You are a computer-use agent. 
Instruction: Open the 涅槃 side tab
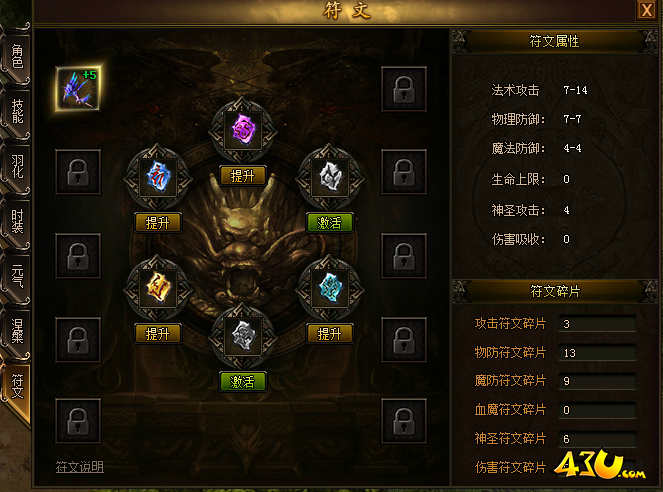pos(17,331)
